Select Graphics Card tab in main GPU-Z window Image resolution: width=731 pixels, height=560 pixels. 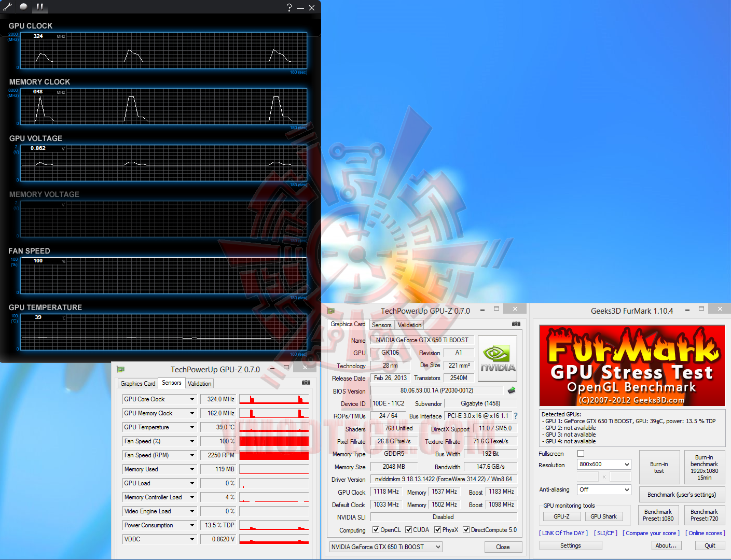pos(348,324)
